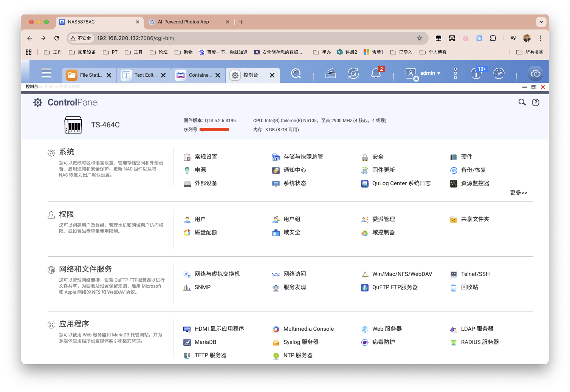Screen dimensions: 570x392
Task: Select the global search magnifier in top toolbar
Action: click(x=296, y=73)
